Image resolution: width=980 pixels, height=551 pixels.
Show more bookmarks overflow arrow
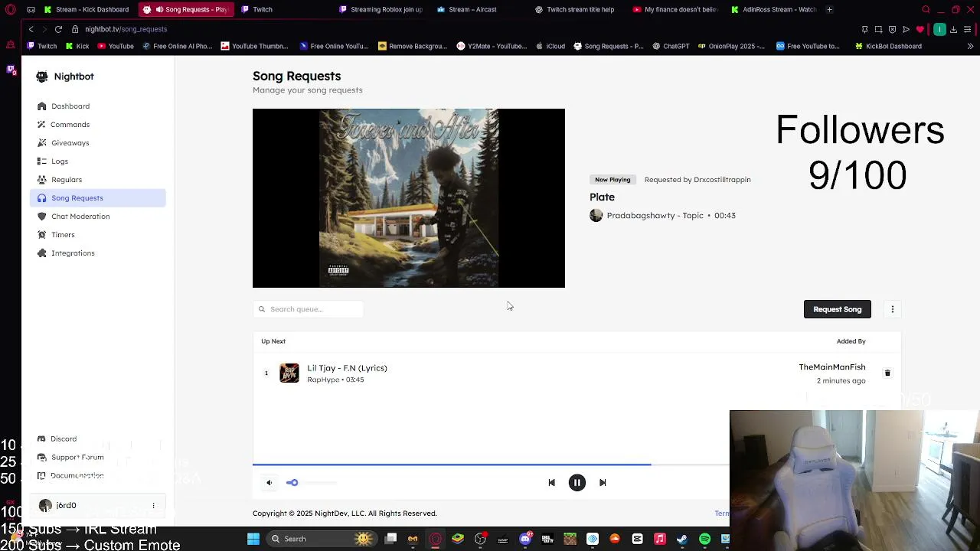click(970, 46)
